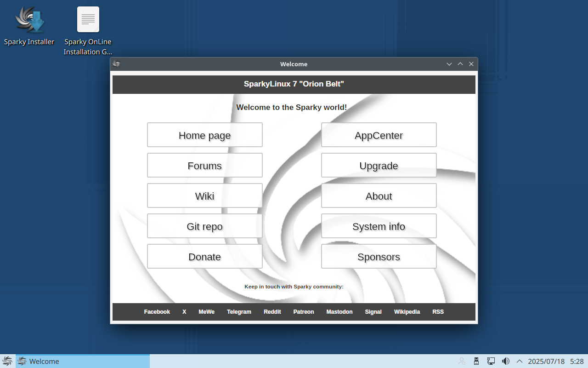This screenshot has height=368, width=588.
Task: Click the "Welcome to the Sparky world!" text
Action: click(292, 107)
